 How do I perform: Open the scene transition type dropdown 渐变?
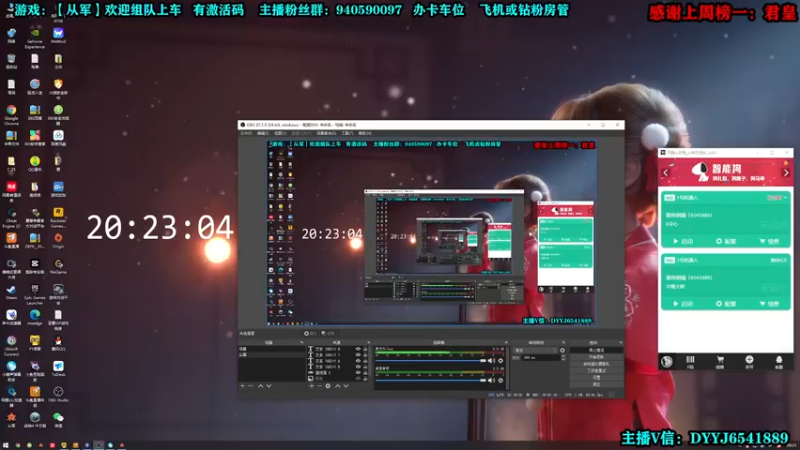(x=536, y=351)
